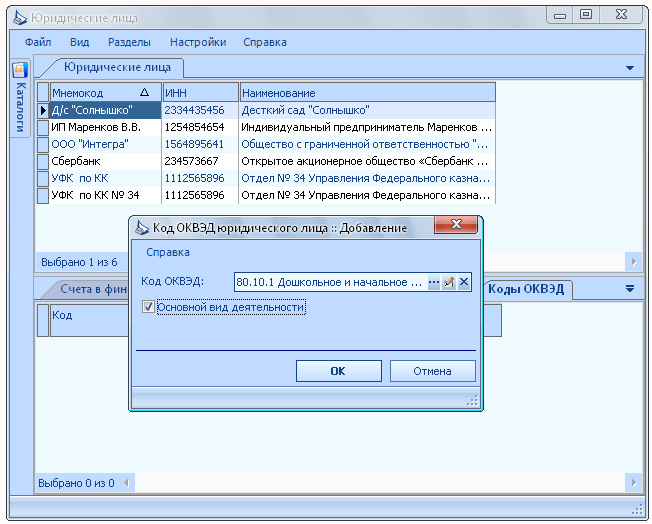Open the Разделы menu
The width and height of the screenshot is (652, 524).
[129, 42]
